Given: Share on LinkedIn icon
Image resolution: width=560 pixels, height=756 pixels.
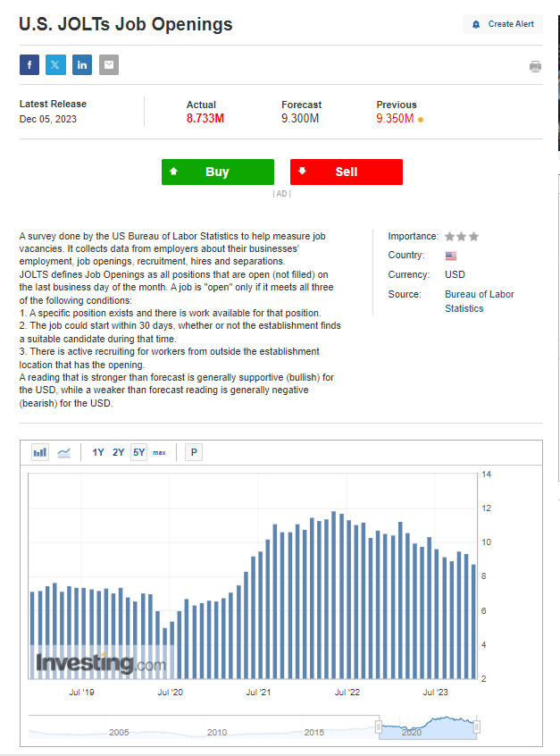Looking at the screenshot, I should [82, 65].
